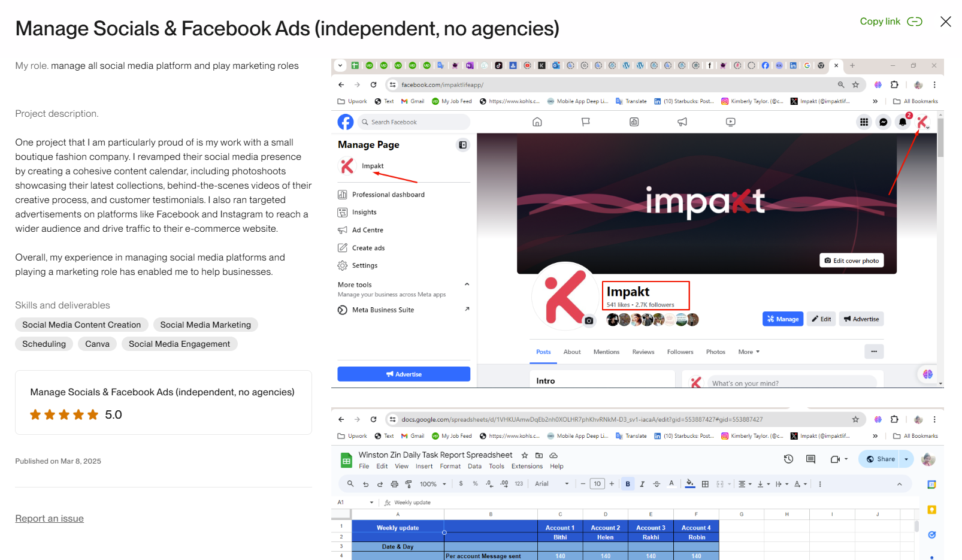Click the Sheets print icon
The image size is (962, 560).
click(x=394, y=484)
